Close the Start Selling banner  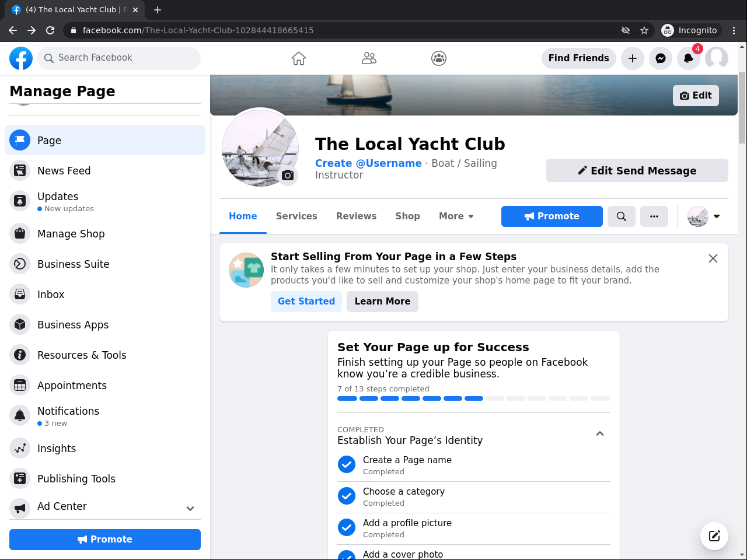pos(713,258)
